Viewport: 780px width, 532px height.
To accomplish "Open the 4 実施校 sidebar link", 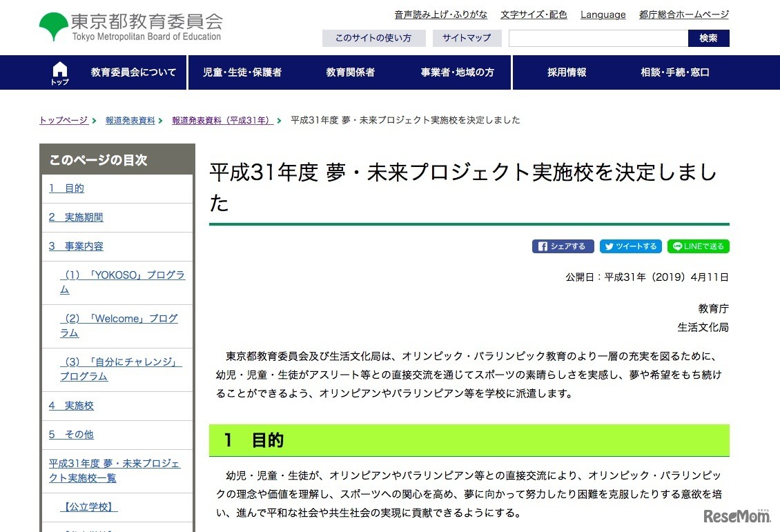I will pos(72,406).
